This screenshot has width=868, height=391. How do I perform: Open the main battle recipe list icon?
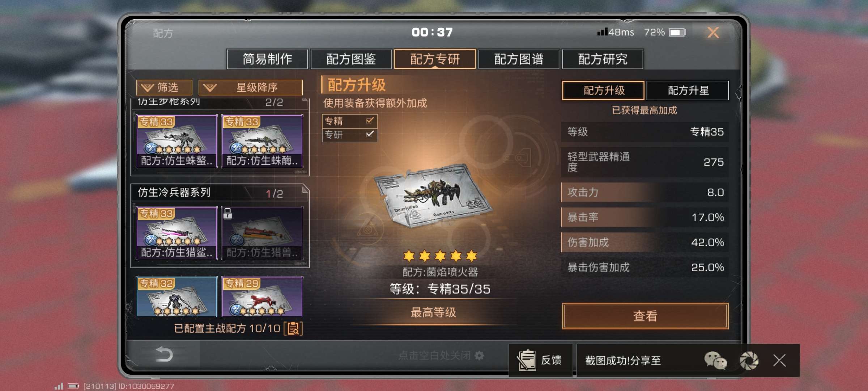(x=293, y=329)
